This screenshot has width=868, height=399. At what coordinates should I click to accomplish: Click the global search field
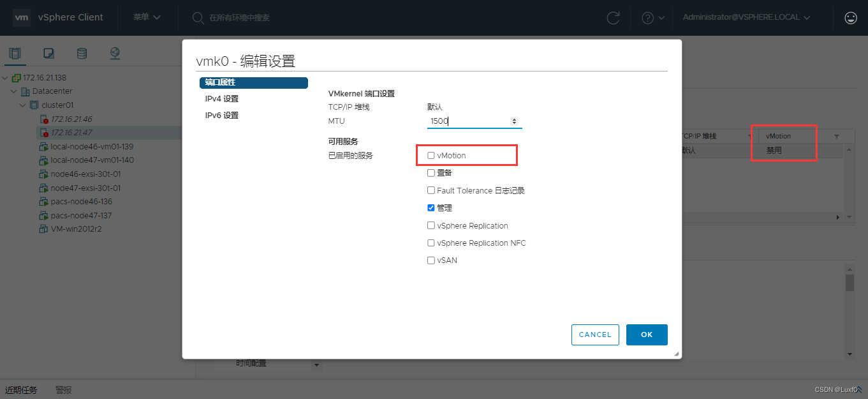pos(268,17)
